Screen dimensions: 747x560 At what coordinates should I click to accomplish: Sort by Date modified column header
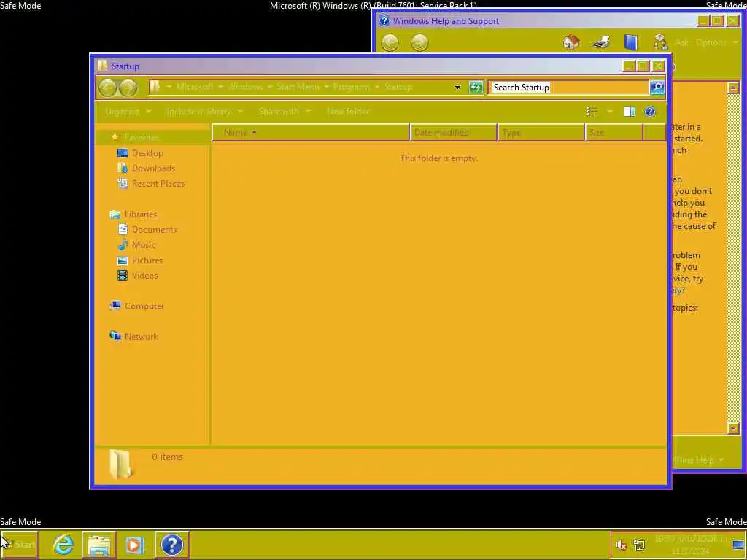click(453, 133)
